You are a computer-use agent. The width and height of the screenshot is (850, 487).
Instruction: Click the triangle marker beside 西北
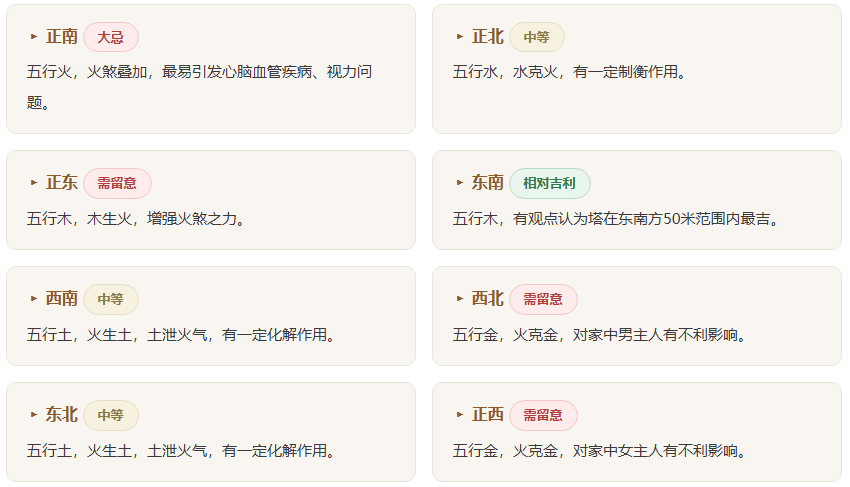click(460, 299)
